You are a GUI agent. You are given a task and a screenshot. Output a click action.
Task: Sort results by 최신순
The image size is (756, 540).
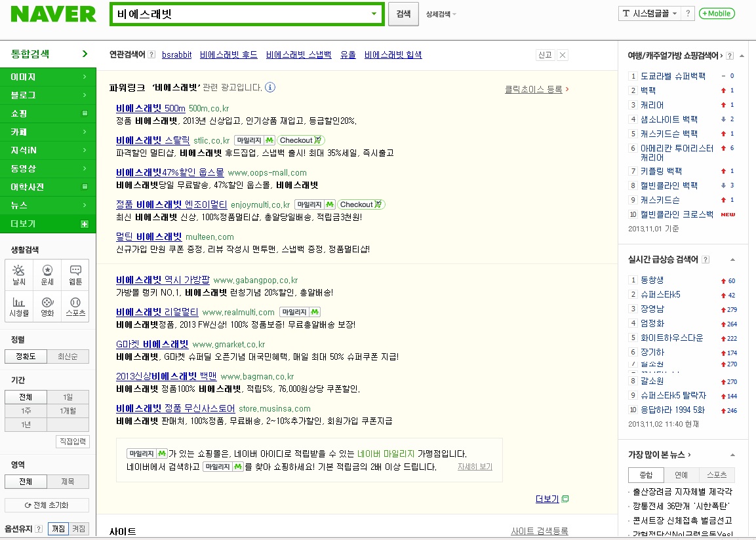68,357
